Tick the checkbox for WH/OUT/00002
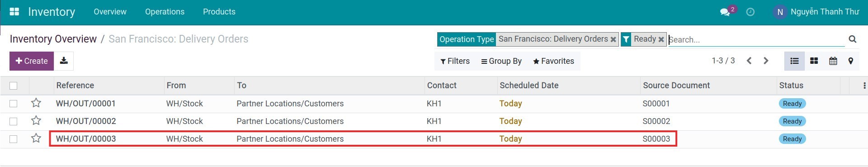This screenshot has width=868, height=167. (14, 121)
